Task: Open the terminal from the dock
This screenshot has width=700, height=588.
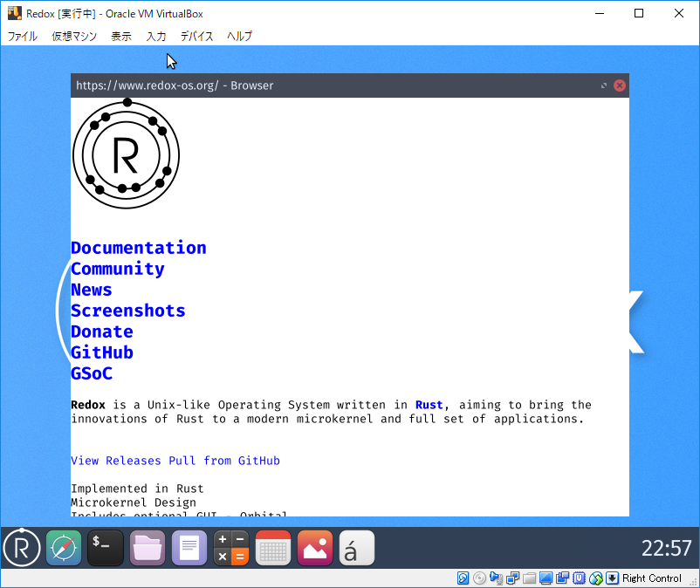Action: [x=106, y=548]
